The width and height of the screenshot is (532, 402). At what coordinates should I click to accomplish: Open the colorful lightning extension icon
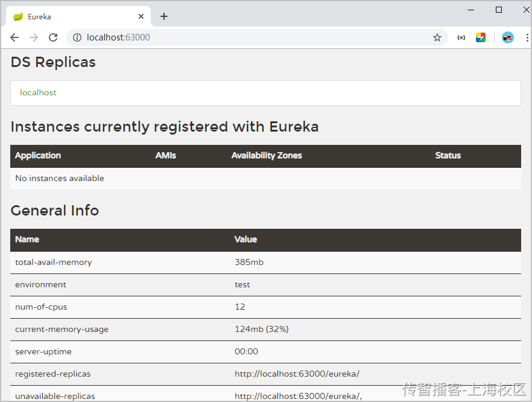[x=480, y=37]
